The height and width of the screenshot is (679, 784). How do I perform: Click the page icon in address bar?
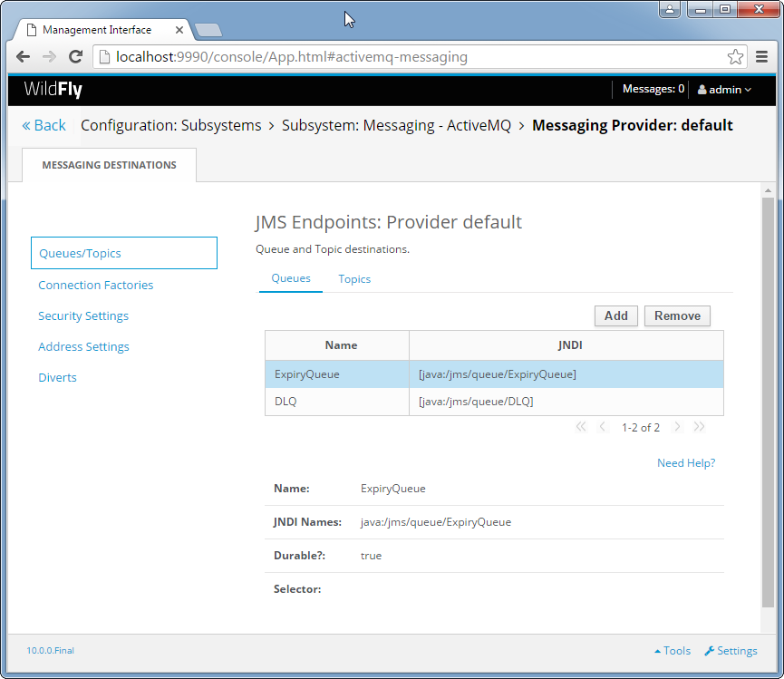click(x=104, y=57)
